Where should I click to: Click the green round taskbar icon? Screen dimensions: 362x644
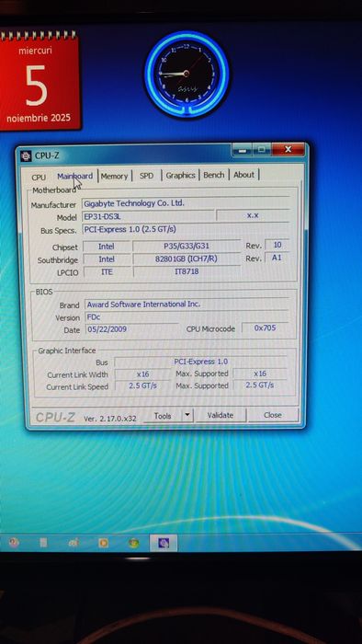(x=133, y=543)
